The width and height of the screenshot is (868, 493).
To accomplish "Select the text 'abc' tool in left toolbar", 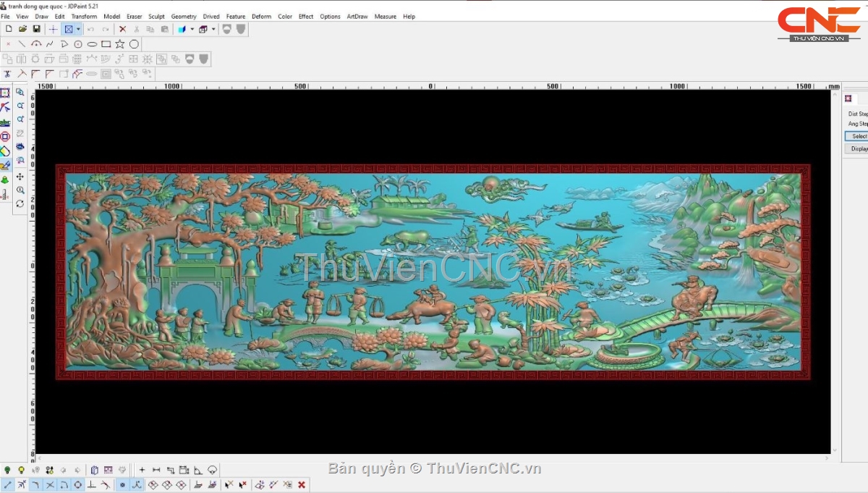I will 5,122.
